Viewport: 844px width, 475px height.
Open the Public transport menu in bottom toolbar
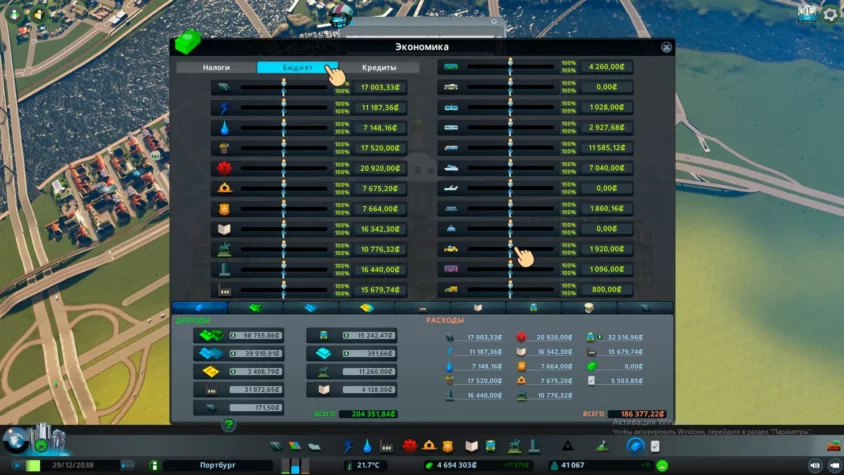pos(490,446)
